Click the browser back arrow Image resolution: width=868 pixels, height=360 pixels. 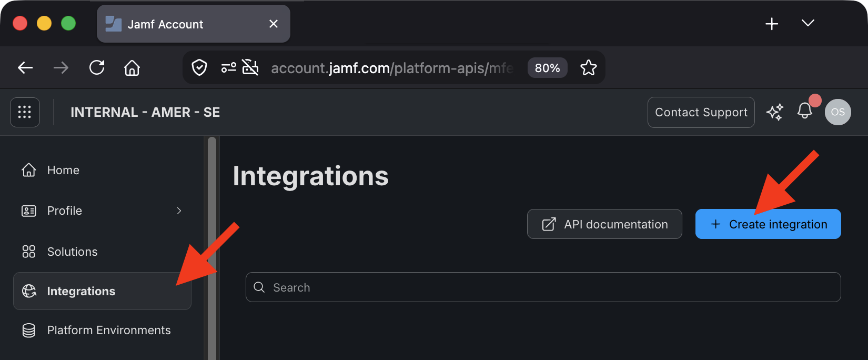25,68
